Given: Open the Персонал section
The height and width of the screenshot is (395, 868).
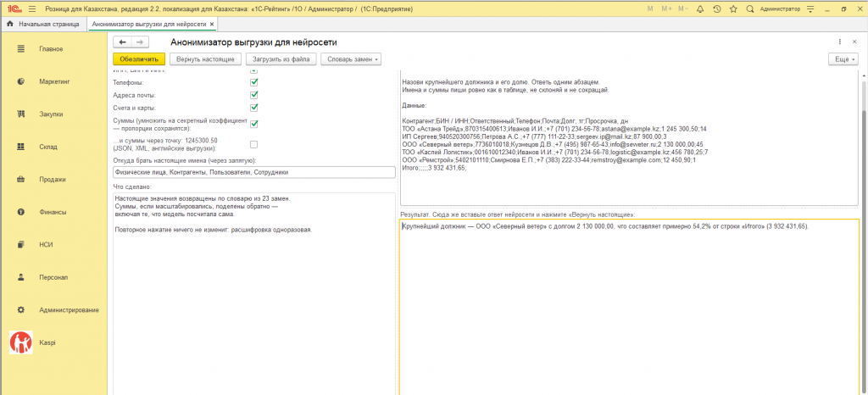Looking at the screenshot, I should click(x=53, y=277).
